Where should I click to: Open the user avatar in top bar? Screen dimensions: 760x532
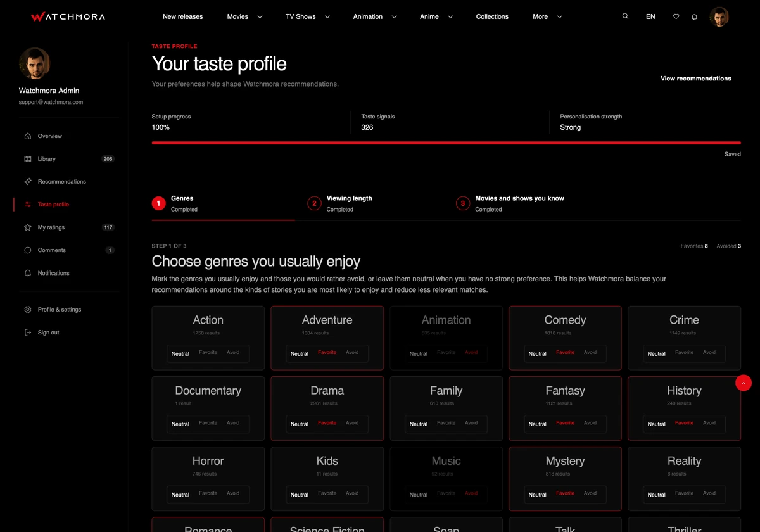point(719,16)
